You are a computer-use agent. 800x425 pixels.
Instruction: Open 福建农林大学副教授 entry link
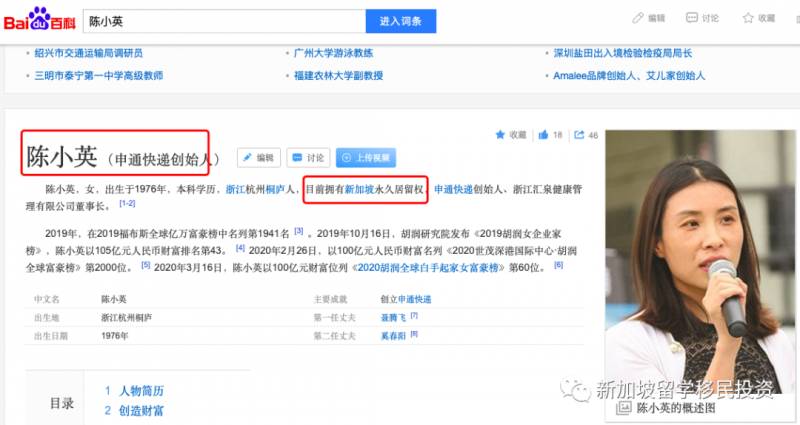[338, 76]
